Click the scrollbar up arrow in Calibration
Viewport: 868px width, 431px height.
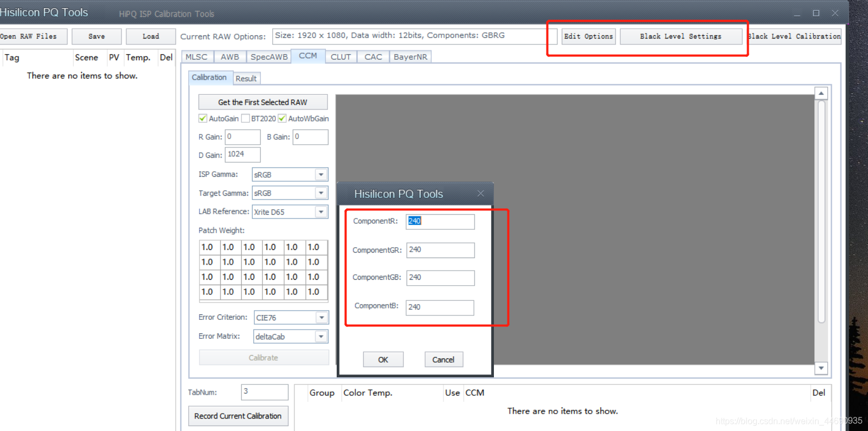pyautogui.click(x=821, y=93)
